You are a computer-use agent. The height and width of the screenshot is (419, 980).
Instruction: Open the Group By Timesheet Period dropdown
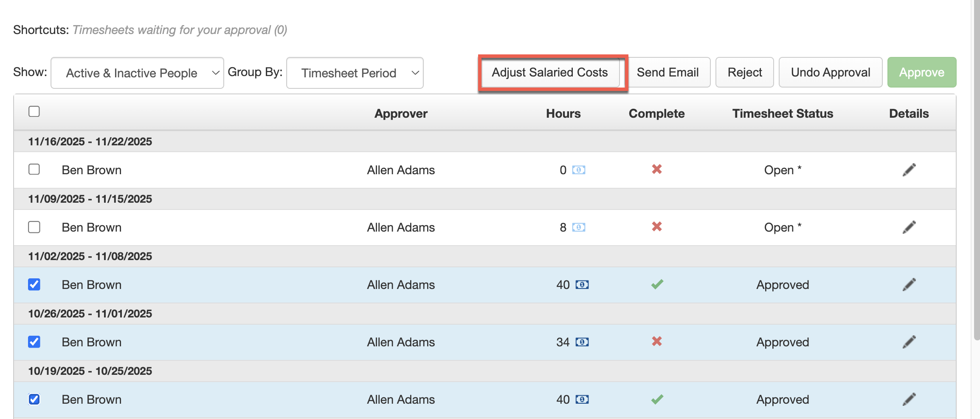click(x=355, y=73)
